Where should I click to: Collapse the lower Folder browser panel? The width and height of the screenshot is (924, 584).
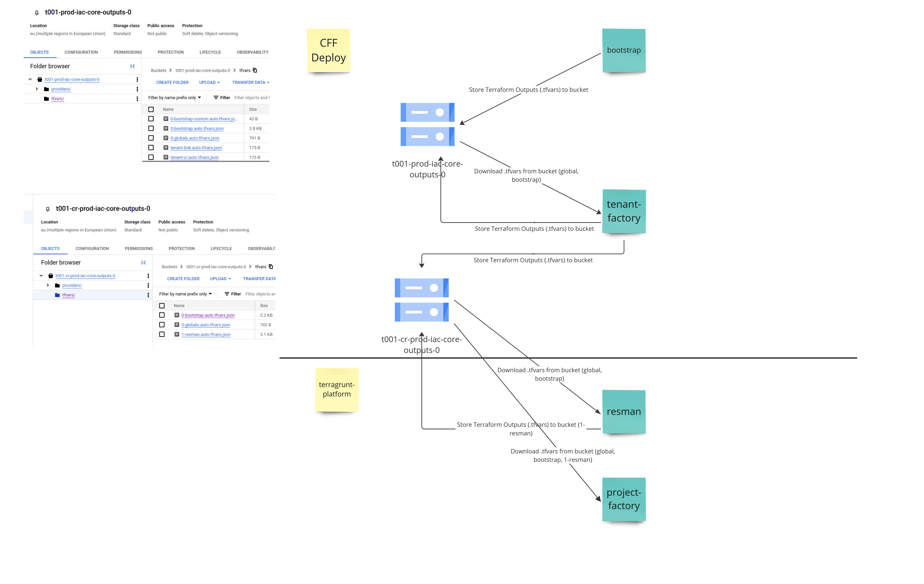[143, 262]
